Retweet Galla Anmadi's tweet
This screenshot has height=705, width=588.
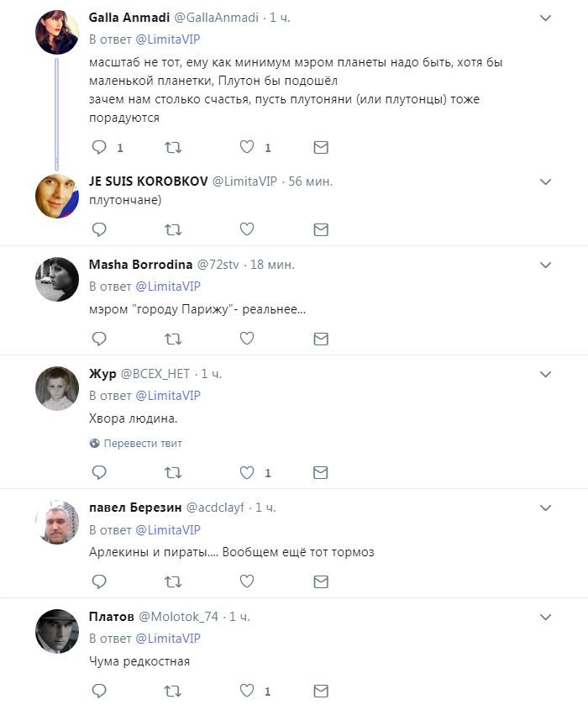[173, 147]
